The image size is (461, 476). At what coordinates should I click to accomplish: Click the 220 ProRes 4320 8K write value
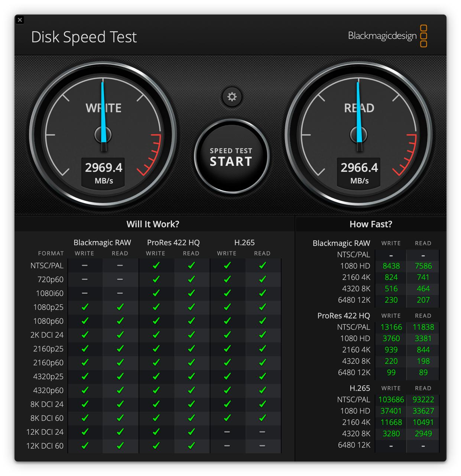pos(391,361)
